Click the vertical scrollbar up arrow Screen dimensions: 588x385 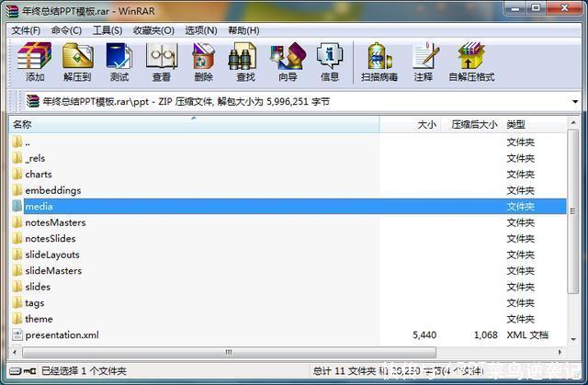click(x=573, y=122)
